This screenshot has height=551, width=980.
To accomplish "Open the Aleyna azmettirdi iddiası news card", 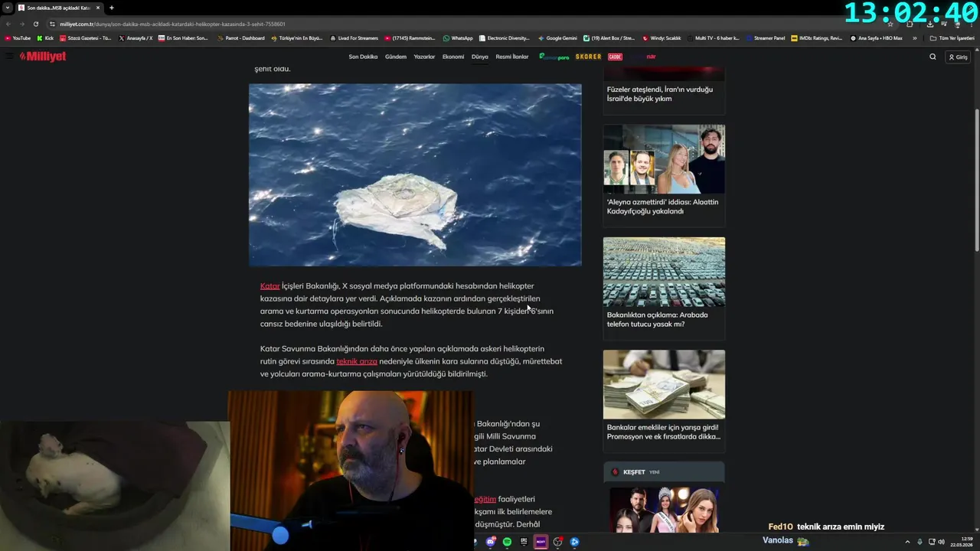I will (664, 175).
